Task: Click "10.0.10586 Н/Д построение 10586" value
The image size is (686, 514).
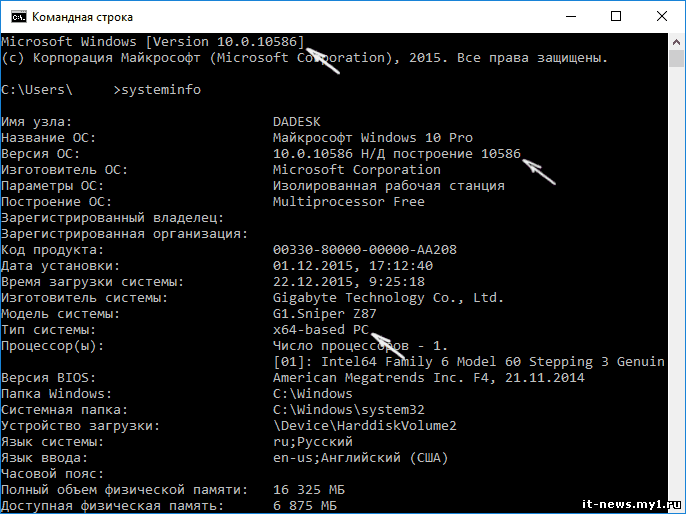Action: [x=397, y=154]
